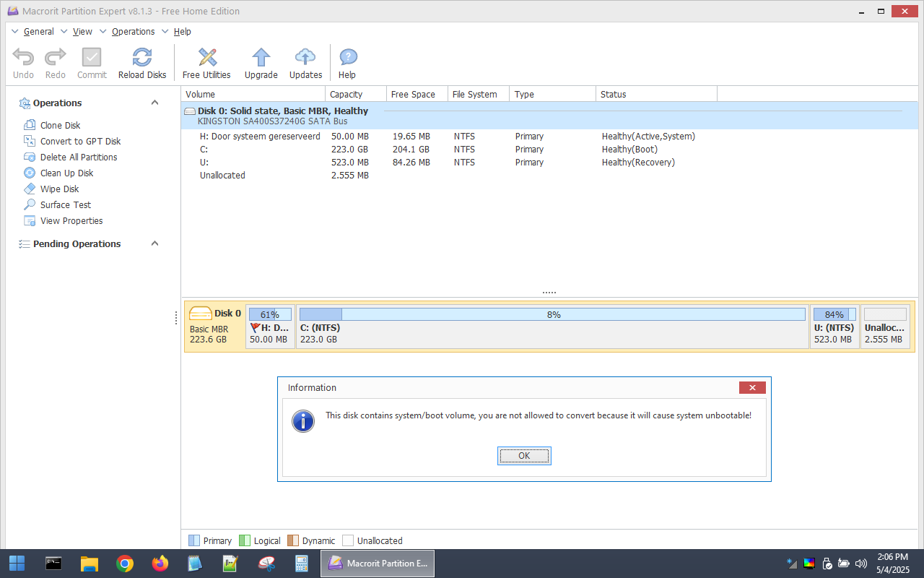
Task: Select Clone Disk in Operations panel
Action: [61, 126]
